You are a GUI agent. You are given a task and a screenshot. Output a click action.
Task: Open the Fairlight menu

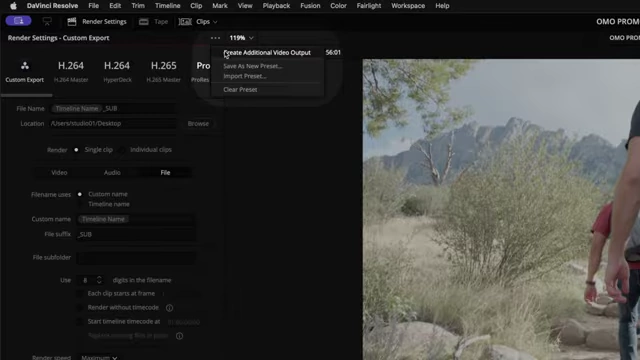[369, 6]
